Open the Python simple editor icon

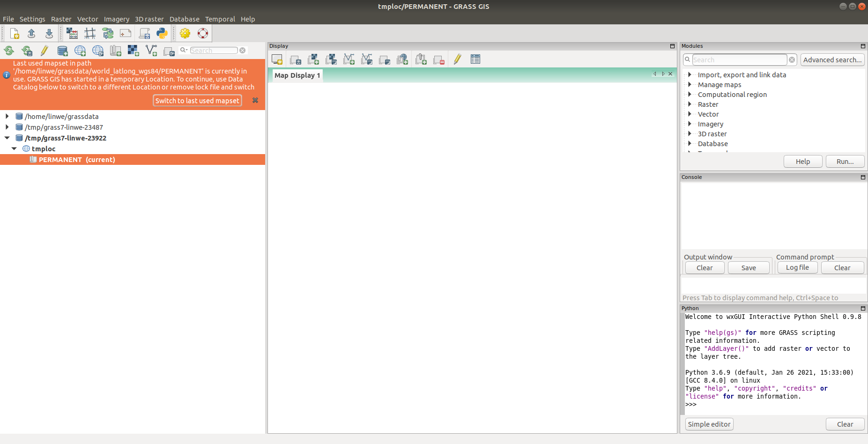click(162, 33)
